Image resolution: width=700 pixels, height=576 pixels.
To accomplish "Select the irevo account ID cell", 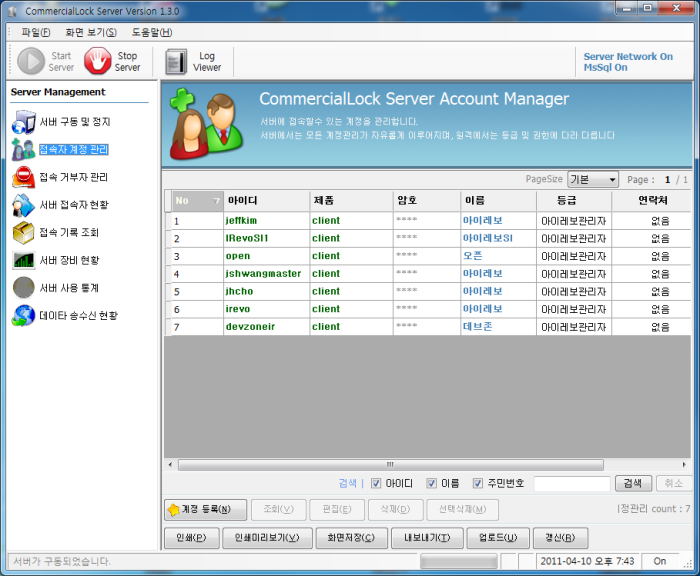I will click(267, 309).
